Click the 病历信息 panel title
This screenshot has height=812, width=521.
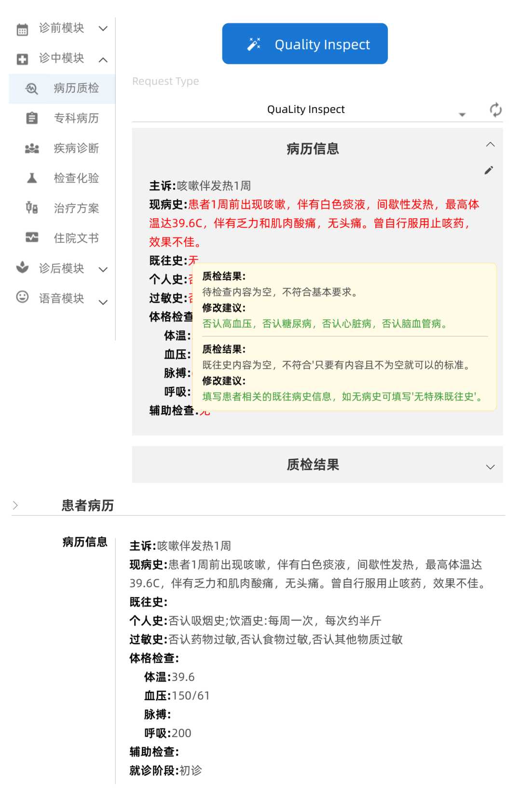coord(313,149)
